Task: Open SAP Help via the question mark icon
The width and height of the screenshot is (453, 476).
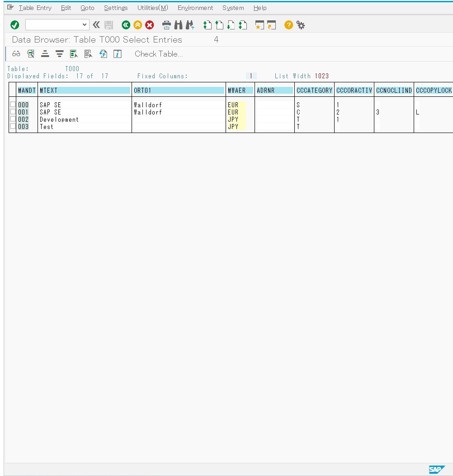Action: [288, 25]
